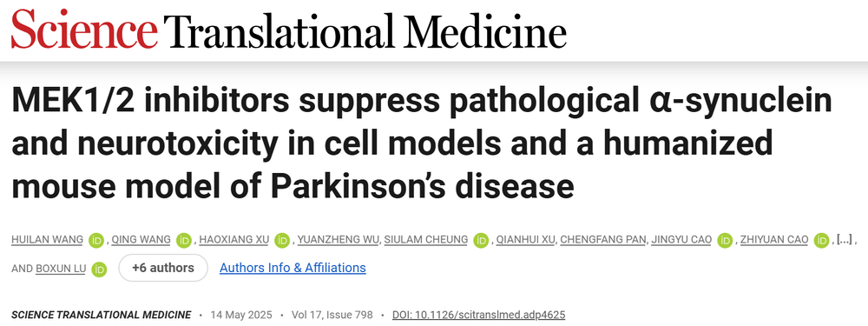The height and width of the screenshot is (326, 868).
Task: Open Boxun Lu's ORCID iD icon
Action: [99, 269]
